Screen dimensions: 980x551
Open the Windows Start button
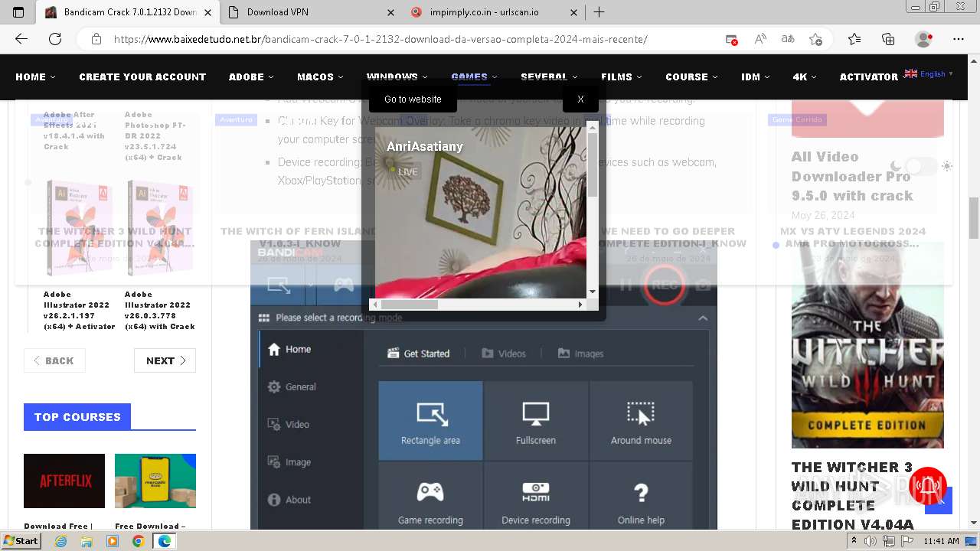coord(21,540)
